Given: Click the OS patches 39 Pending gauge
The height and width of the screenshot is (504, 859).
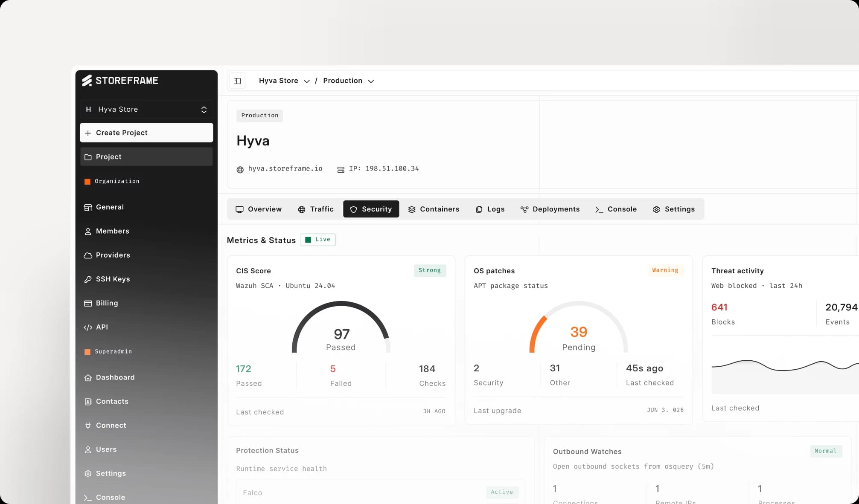Looking at the screenshot, I should coord(579,327).
